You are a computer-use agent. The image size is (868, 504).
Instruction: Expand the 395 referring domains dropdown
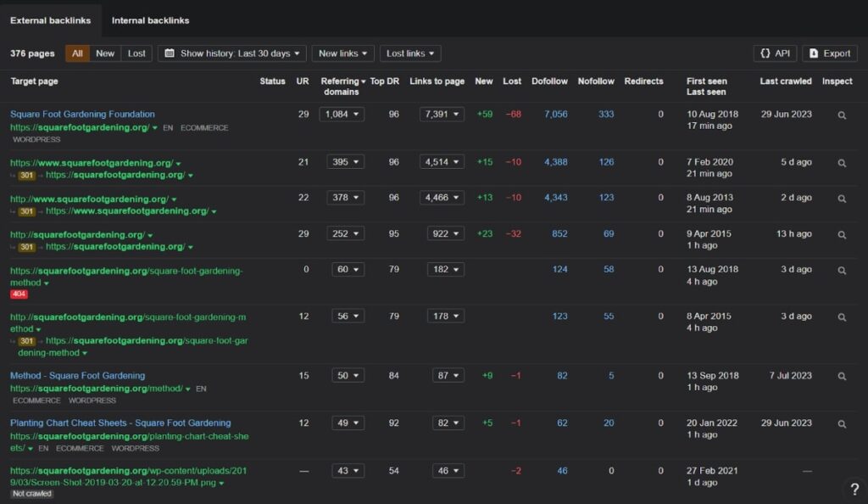coord(346,162)
